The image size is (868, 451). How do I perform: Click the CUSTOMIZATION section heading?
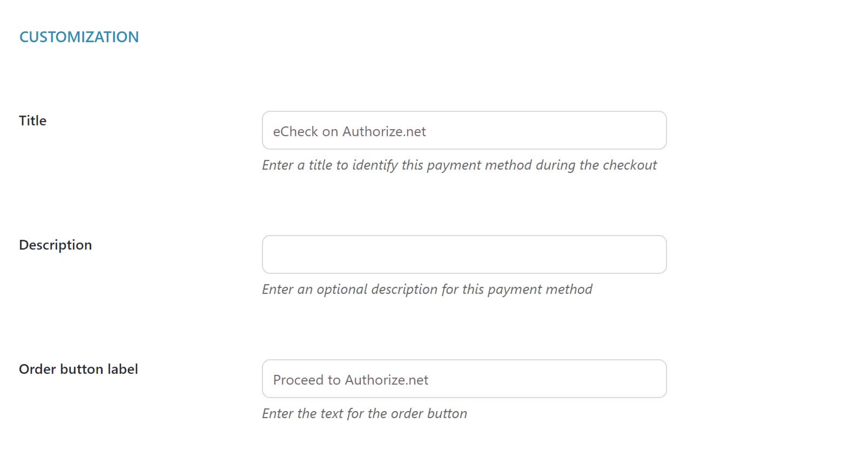pos(79,37)
